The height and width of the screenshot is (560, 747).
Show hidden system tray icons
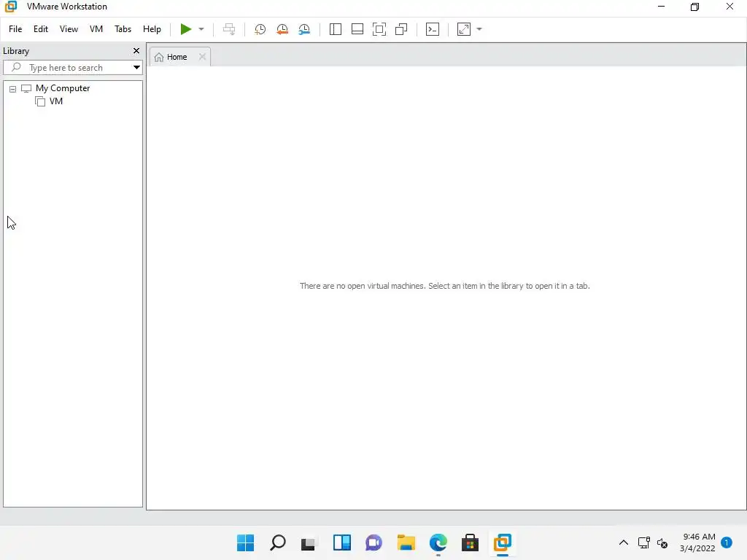coord(623,542)
